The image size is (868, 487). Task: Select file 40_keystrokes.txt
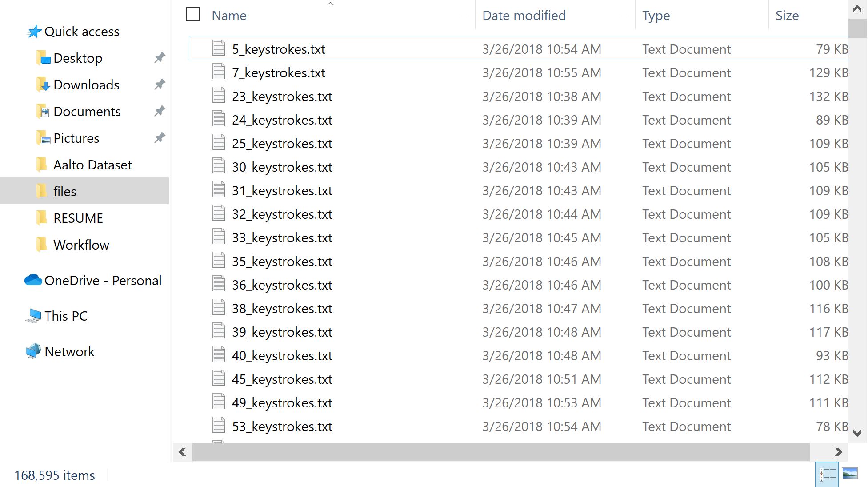click(282, 356)
